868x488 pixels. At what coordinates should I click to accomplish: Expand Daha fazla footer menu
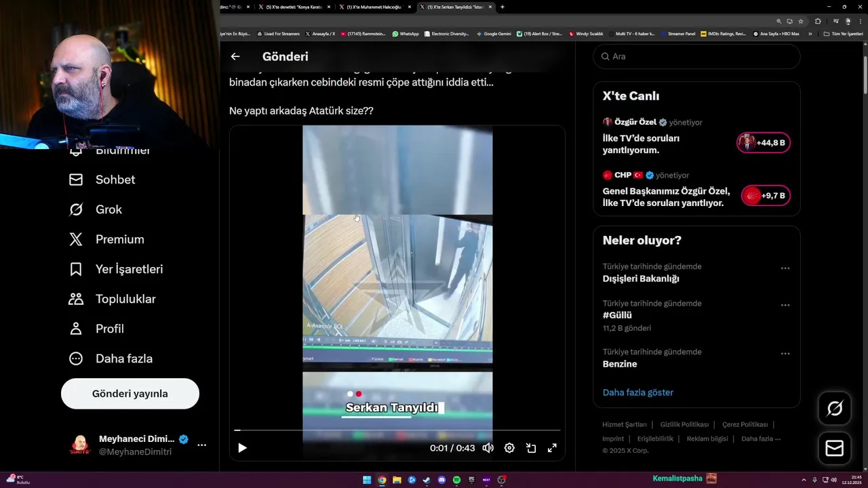[761, 439]
